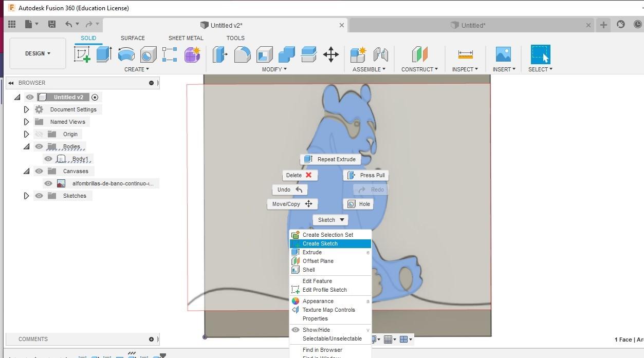This screenshot has height=358, width=644.
Task: Open a new design tab with plus
Action: [x=603, y=25]
